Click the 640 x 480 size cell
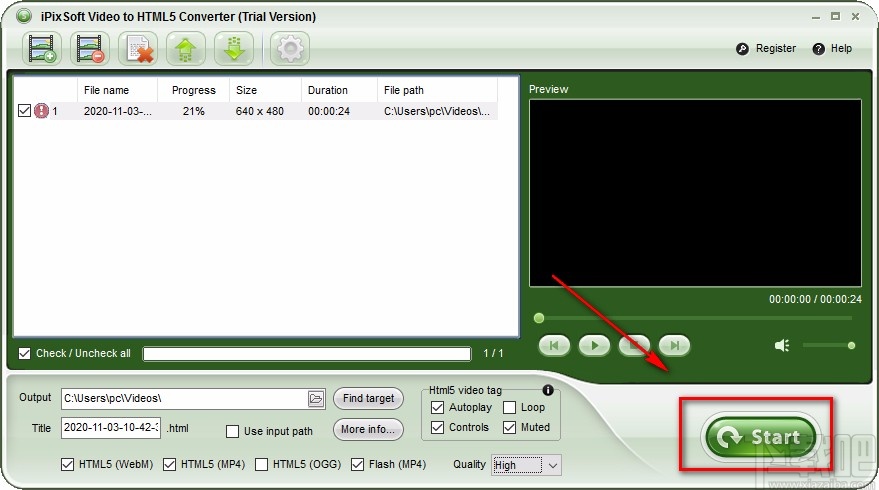 [x=260, y=111]
